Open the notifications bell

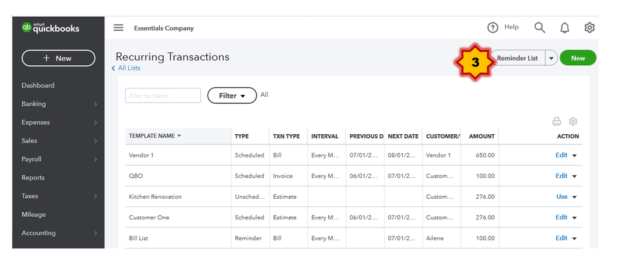[x=565, y=28]
